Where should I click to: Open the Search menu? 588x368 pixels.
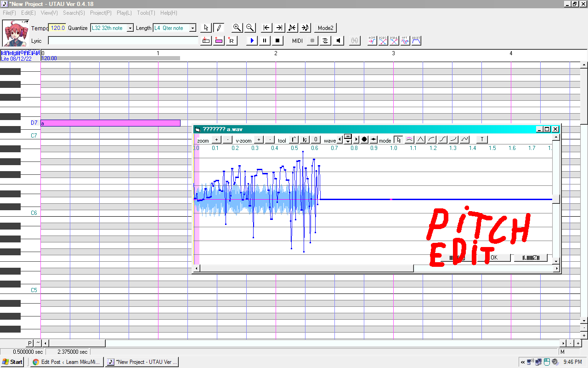pos(74,13)
